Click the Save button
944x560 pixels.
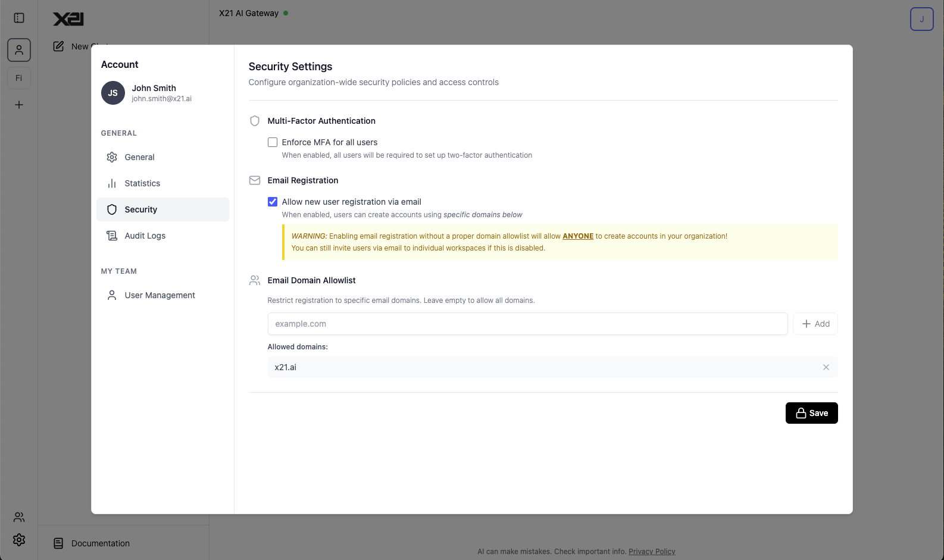[x=811, y=413]
